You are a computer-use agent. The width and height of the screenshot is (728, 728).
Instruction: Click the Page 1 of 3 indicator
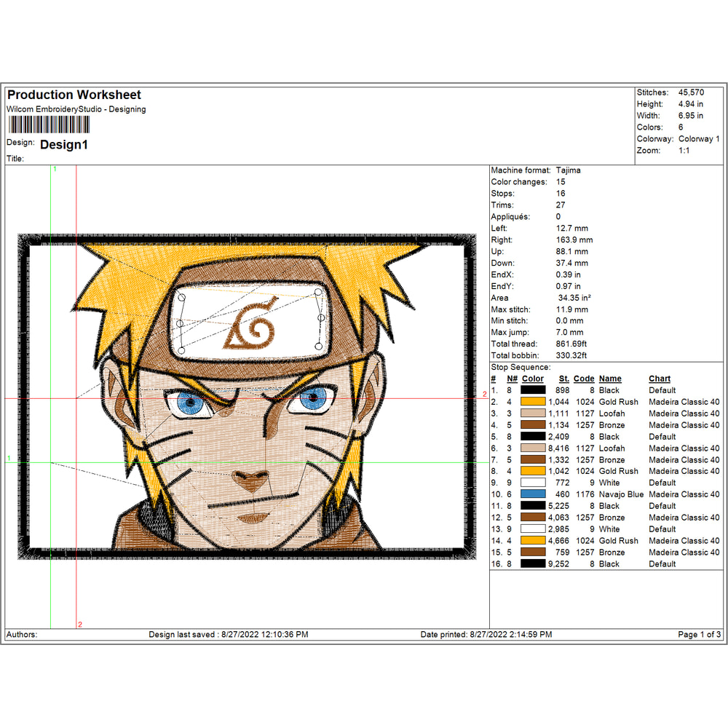(697, 634)
